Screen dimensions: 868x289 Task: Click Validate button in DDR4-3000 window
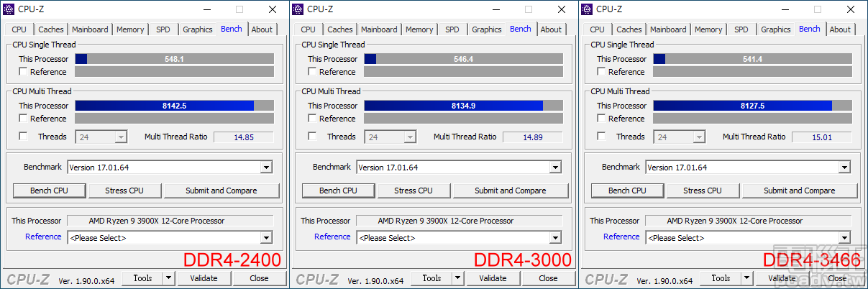(x=493, y=278)
